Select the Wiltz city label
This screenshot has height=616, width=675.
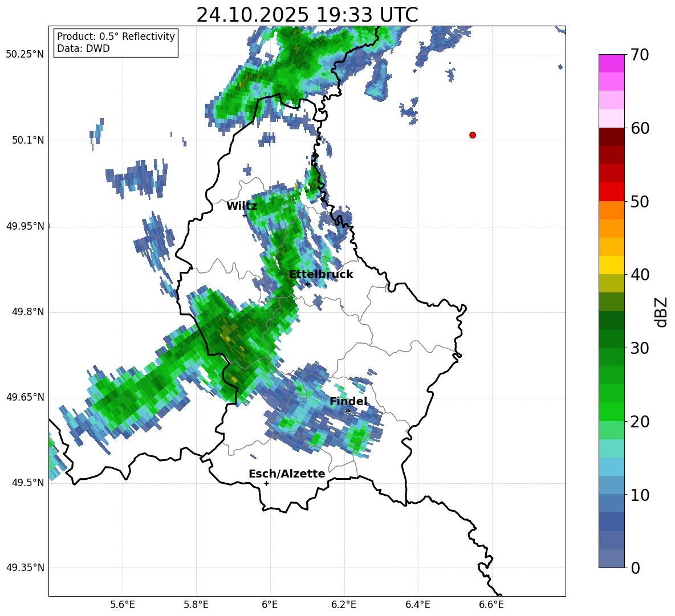coord(242,206)
